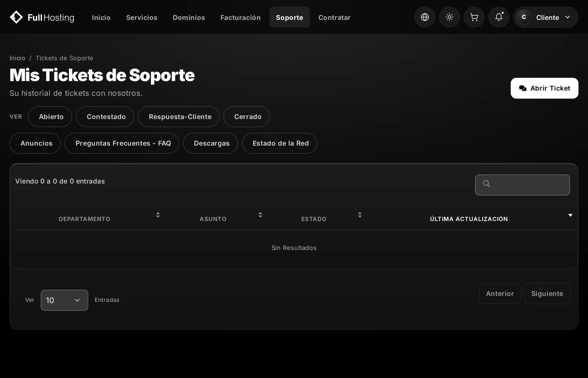Open the notifications bell
The width and height of the screenshot is (588, 378).
point(499,17)
